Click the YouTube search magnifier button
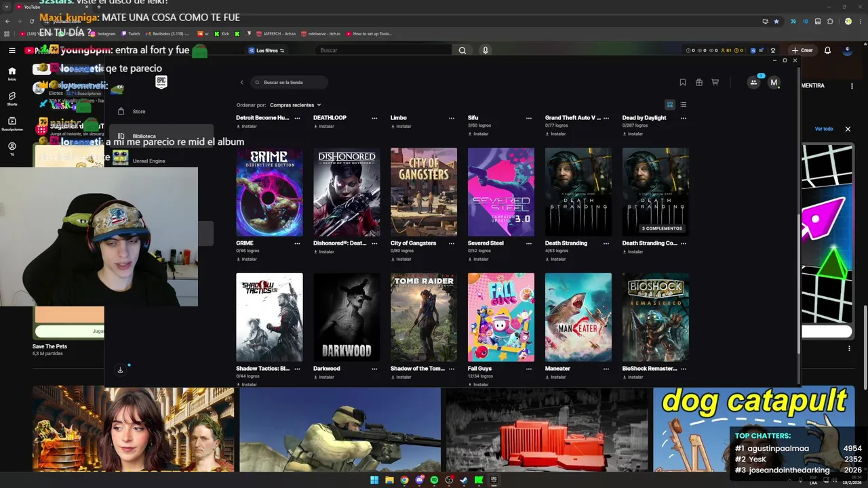 click(462, 50)
